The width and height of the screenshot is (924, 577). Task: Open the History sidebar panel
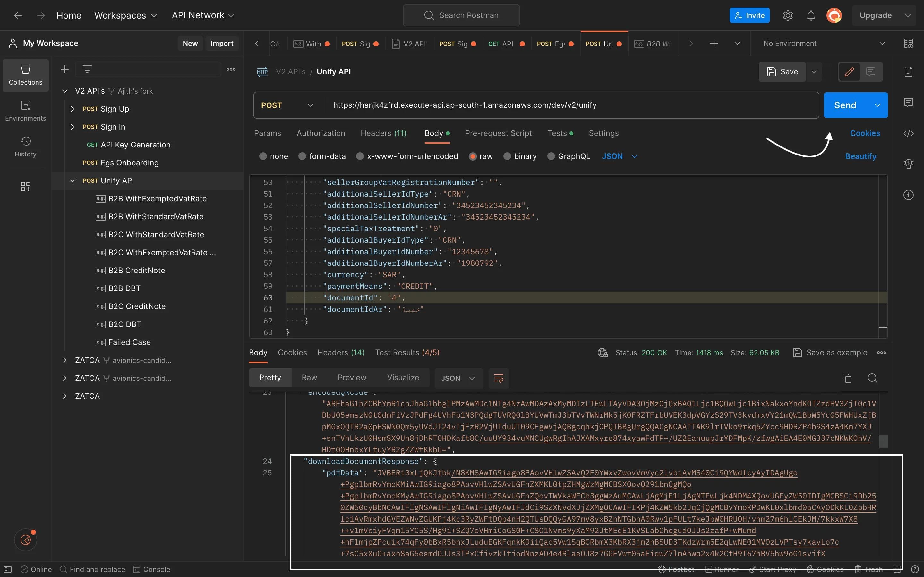pos(25,146)
